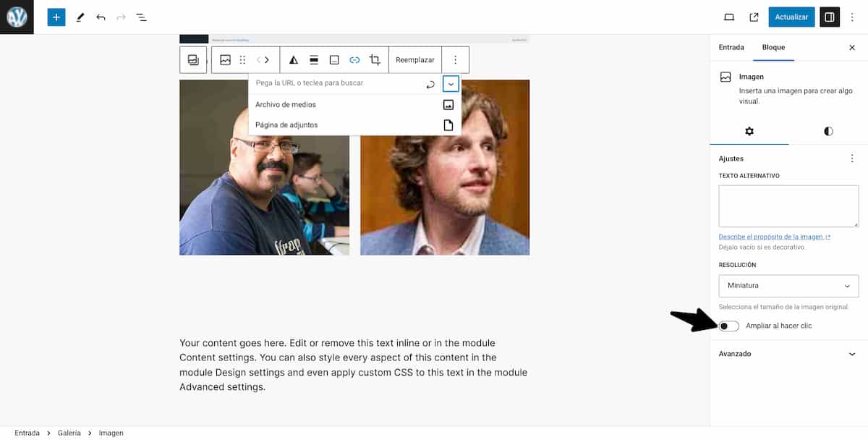Open preview in new tab icon
Screen dimensions: 868x440
click(x=754, y=17)
